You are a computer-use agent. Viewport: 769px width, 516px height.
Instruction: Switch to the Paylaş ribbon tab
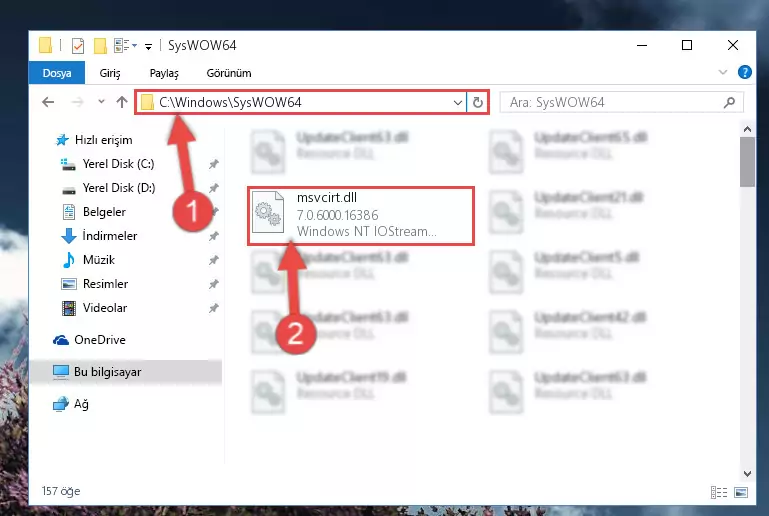pos(164,73)
